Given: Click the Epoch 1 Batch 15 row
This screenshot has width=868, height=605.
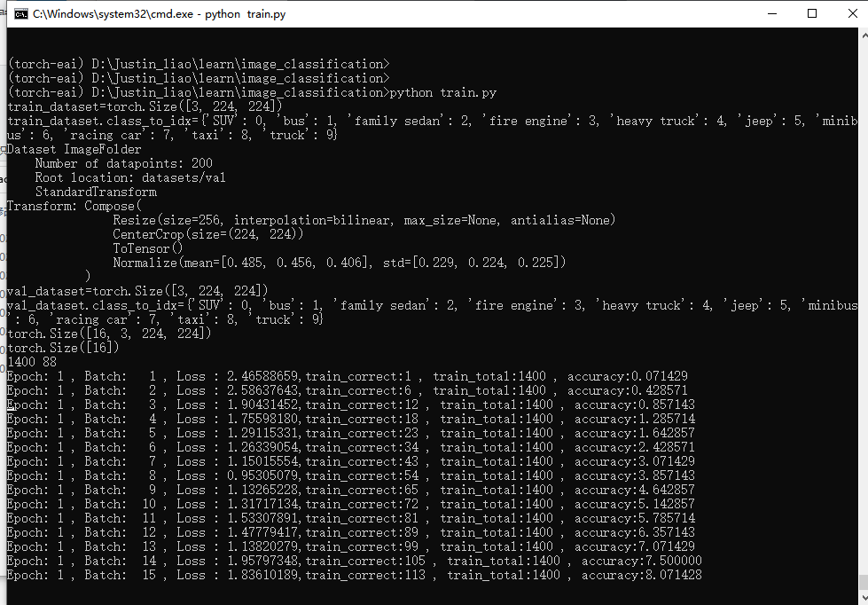Looking at the screenshot, I should click(x=353, y=575).
